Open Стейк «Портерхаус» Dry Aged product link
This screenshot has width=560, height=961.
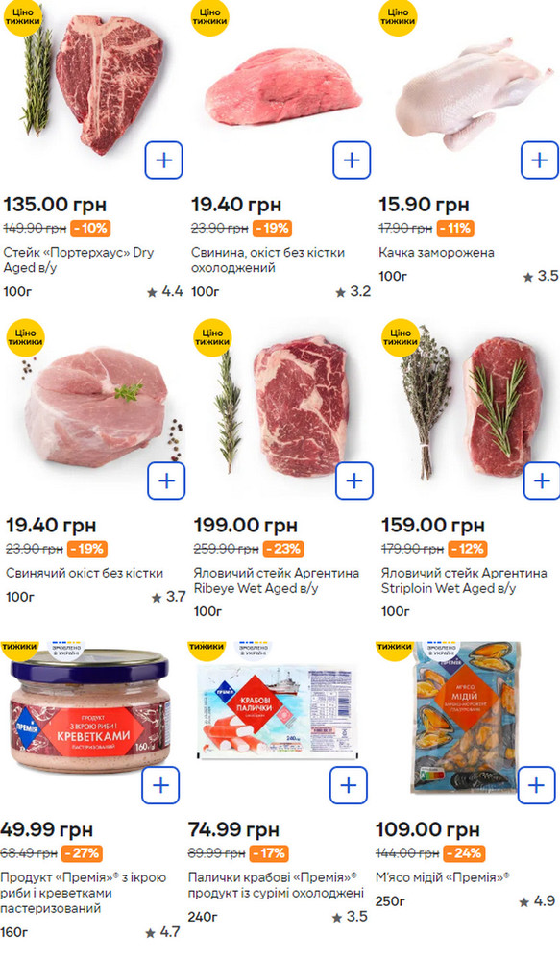coord(79,259)
